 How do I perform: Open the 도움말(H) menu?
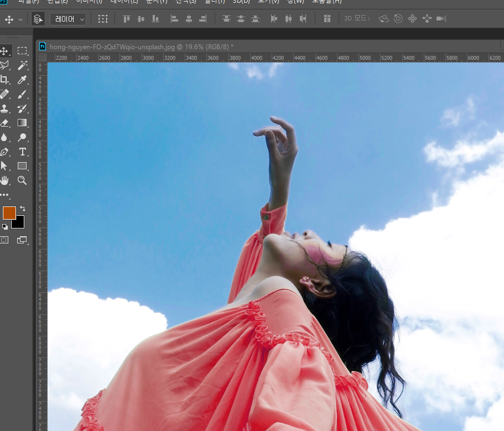pos(327,2)
